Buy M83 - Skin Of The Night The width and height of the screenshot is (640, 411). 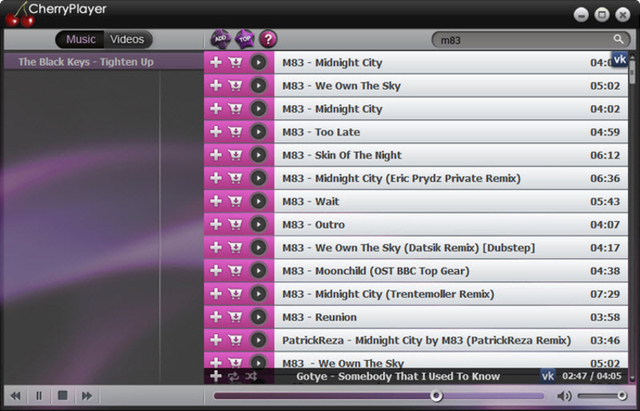click(235, 155)
